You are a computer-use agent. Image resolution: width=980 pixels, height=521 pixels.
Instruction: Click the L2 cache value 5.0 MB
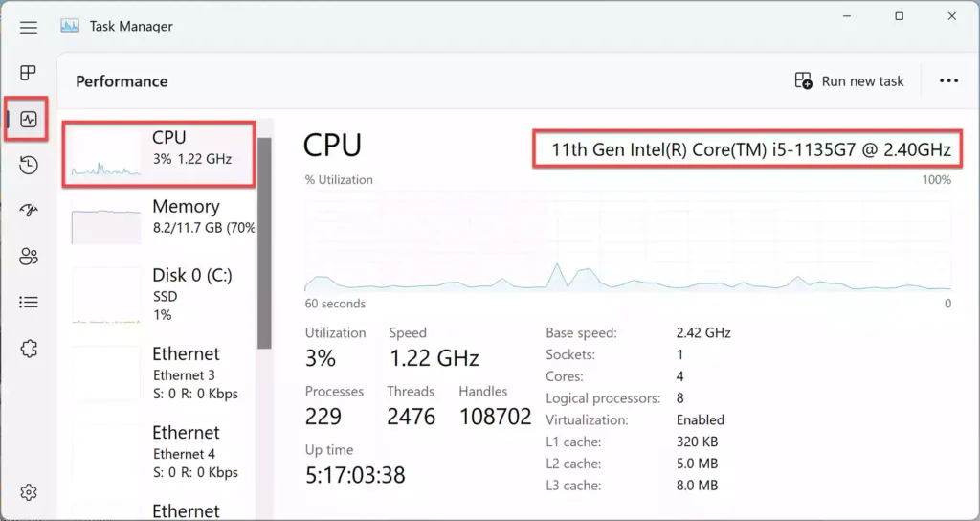(697, 464)
